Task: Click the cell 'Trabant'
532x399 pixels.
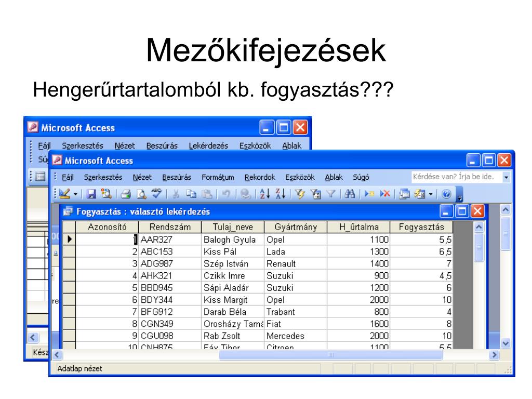Action: click(x=296, y=312)
